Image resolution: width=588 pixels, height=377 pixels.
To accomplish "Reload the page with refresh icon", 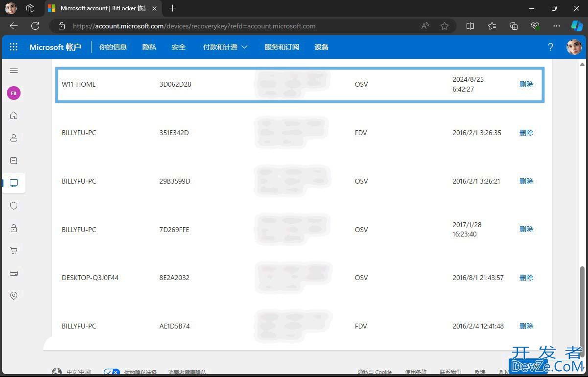I will click(35, 26).
